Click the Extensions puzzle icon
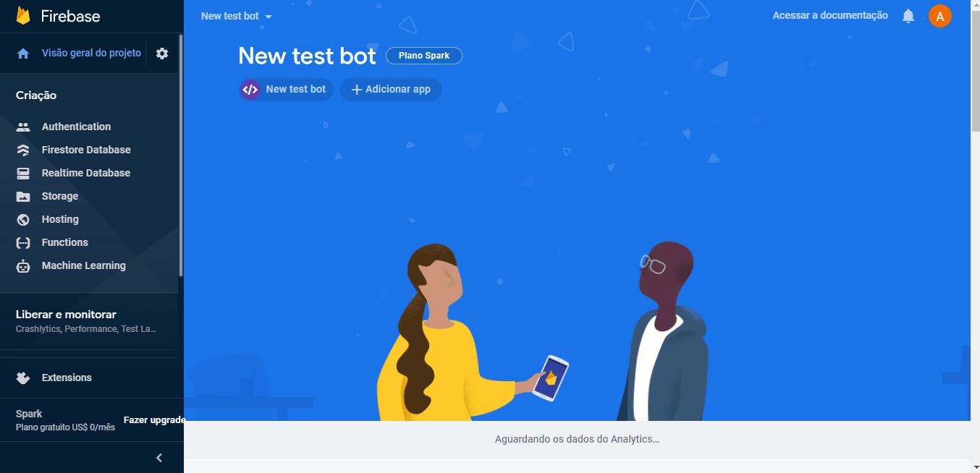The height and width of the screenshot is (473, 980). tap(23, 378)
